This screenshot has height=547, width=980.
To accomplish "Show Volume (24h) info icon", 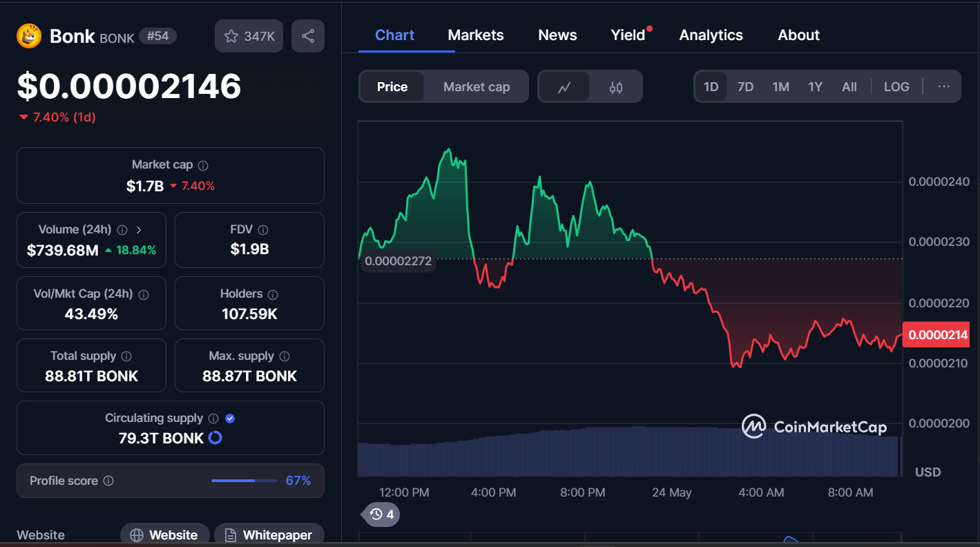I will 122,229.
